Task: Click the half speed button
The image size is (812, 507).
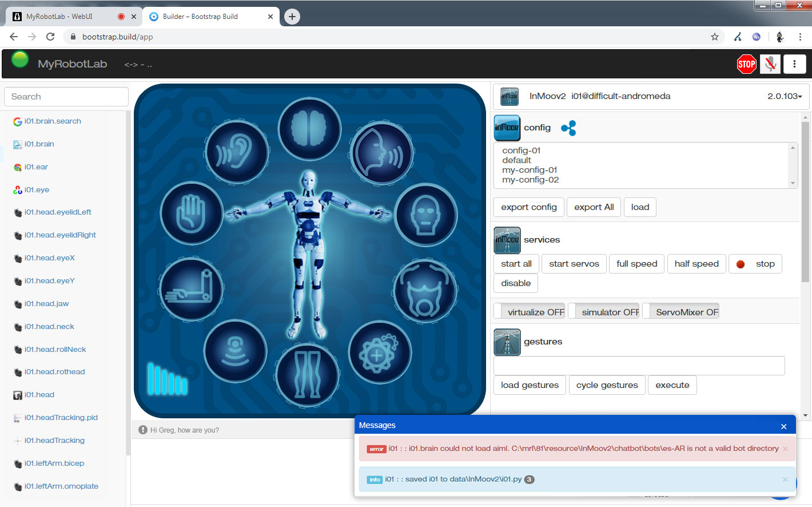Action: point(696,264)
